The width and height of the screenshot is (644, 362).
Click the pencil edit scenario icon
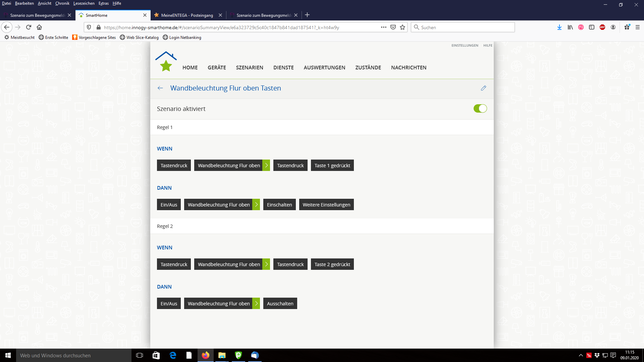483,88
